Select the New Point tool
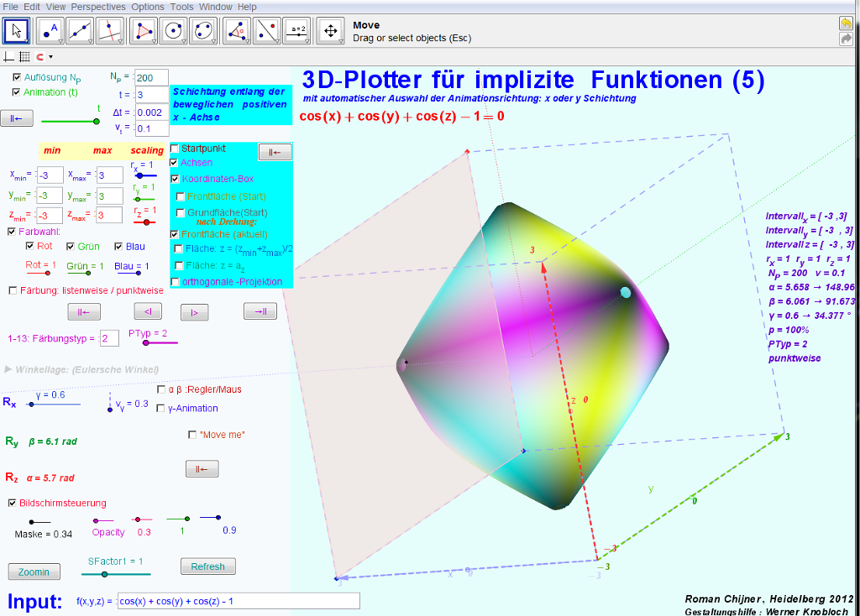860x616 pixels. click(x=51, y=31)
